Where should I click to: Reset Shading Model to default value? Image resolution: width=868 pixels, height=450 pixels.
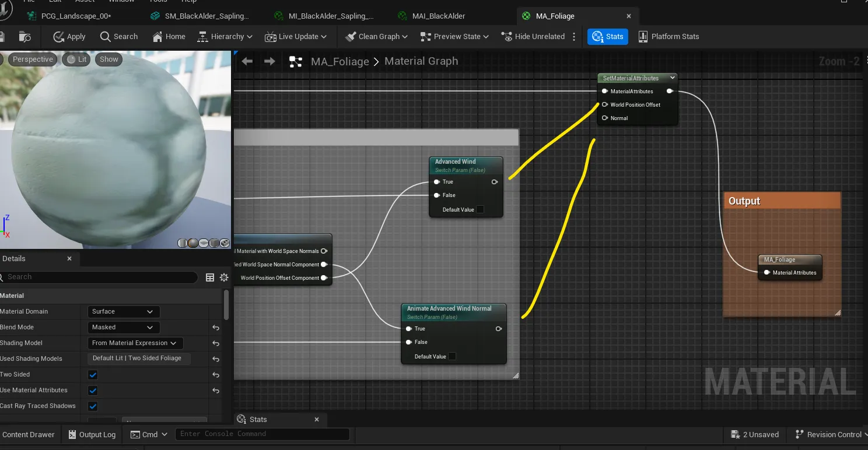[x=216, y=343]
